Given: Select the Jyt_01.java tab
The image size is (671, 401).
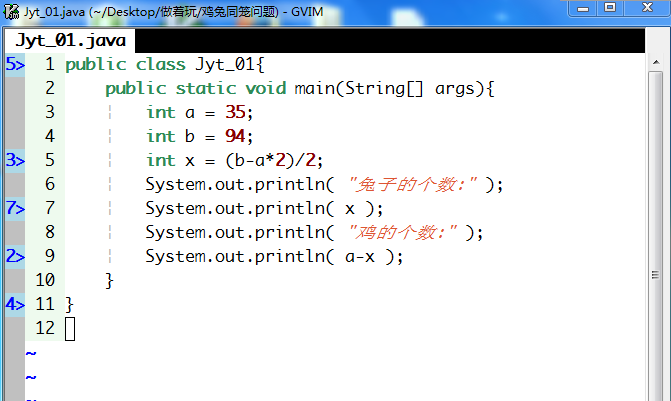Looking at the screenshot, I should 70,41.
